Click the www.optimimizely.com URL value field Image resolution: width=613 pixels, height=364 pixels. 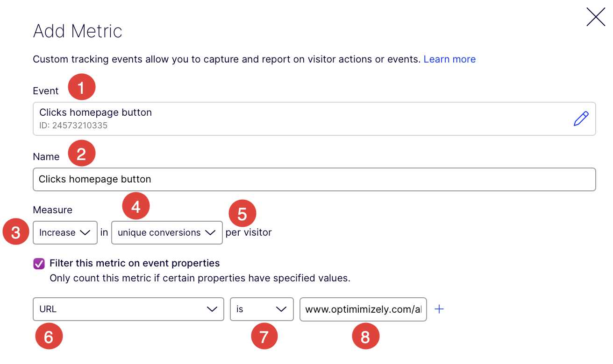363,309
